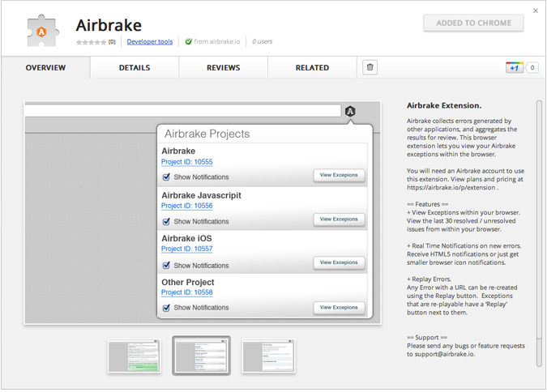Click the https://airbrake.io/p/extension text
Viewport: 547px width, 392px height.
pyautogui.click(x=451, y=188)
